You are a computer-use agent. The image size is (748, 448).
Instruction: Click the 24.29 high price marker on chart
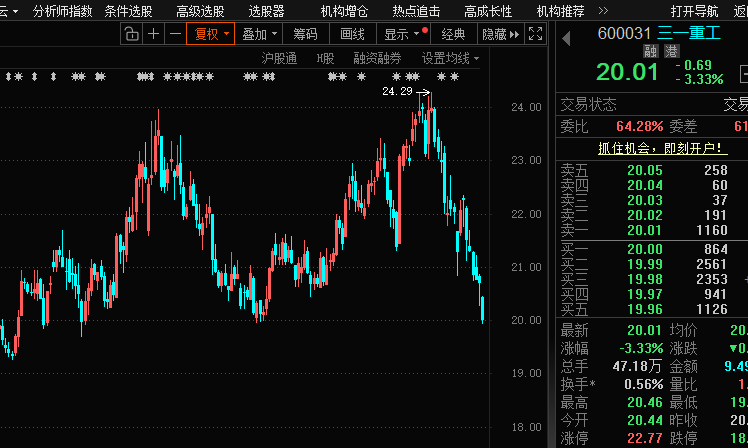point(397,91)
